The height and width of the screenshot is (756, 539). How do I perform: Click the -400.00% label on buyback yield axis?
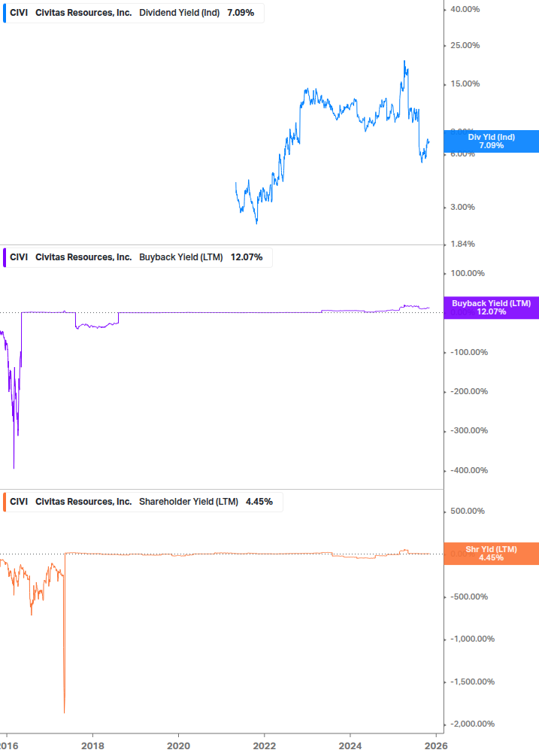pyautogui.click(x=468, y=471)
